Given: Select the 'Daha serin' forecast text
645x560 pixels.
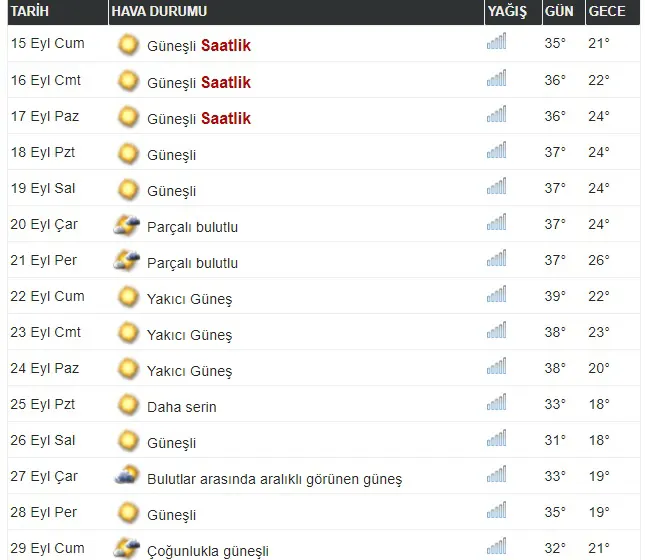Looking at the screenshot, I should coord(181,407).
